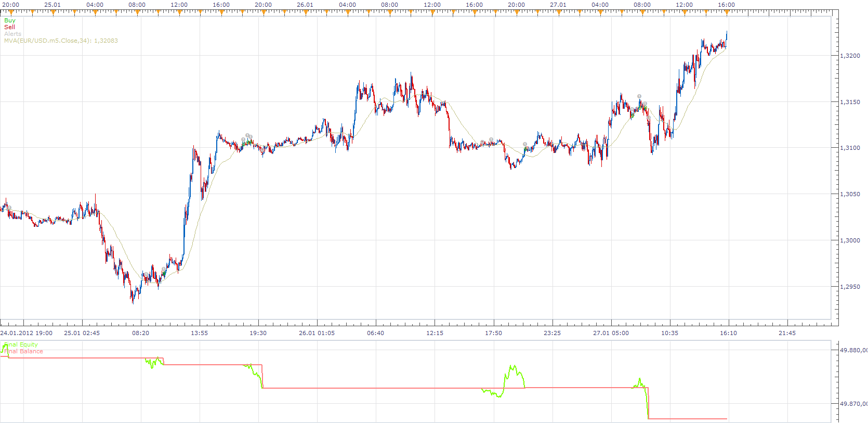868x423 pixels.
Task: Click the Final Equity legend label
Action: click(x=21, y=344)
